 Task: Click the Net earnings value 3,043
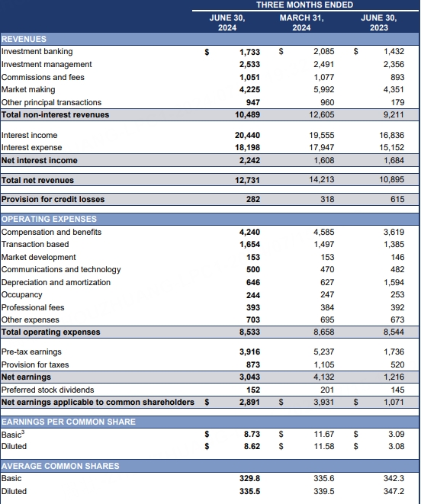coord(249,377)
